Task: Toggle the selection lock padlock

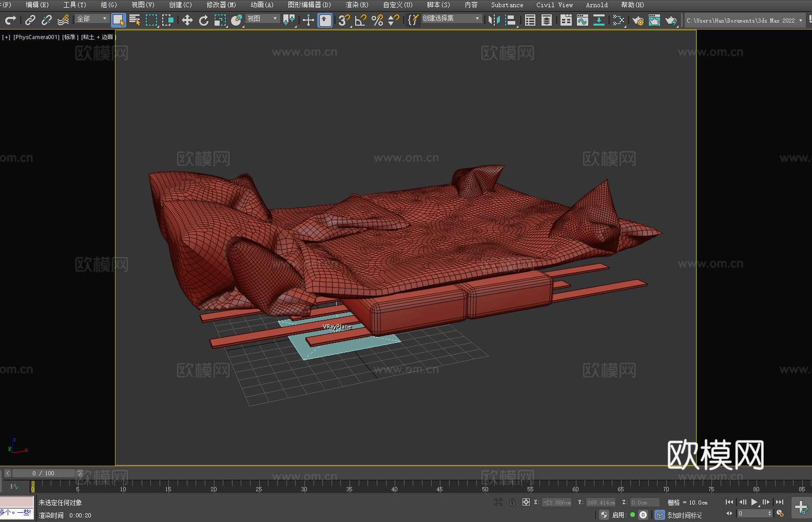Action: point(512,502)
